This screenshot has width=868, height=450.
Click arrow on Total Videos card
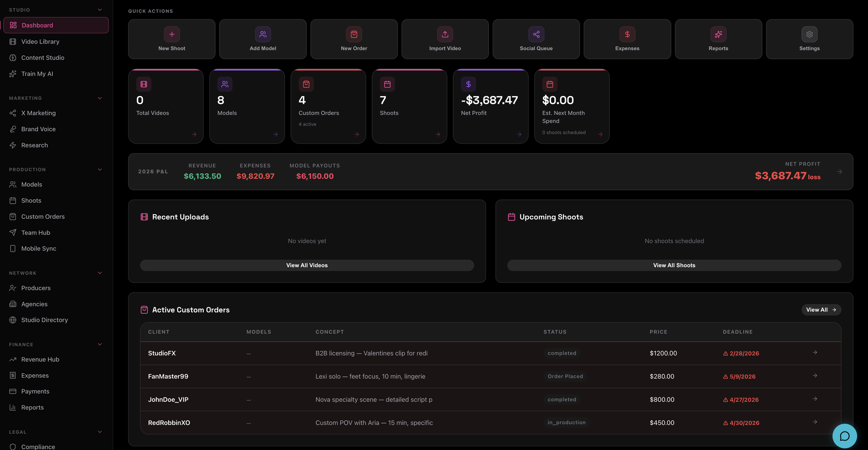tap(194, 134)
